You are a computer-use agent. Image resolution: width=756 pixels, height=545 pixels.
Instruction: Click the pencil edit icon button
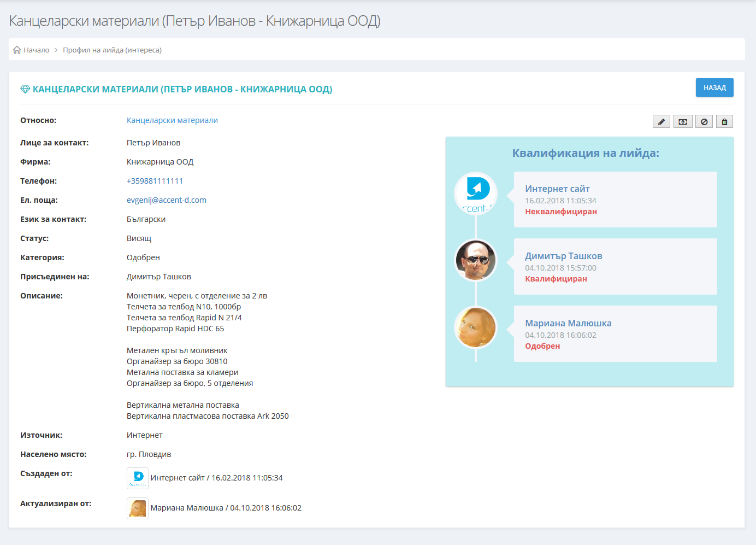(x=661, y=121)
